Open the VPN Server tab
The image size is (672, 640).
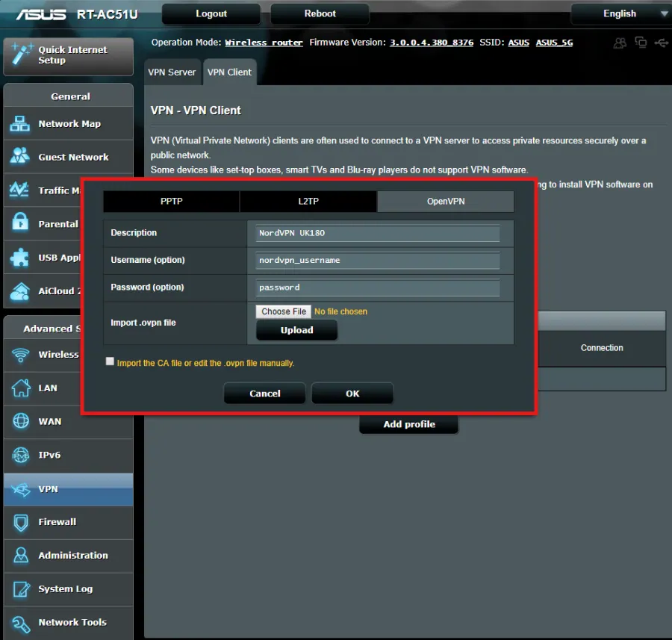click(x=172, y=72)
